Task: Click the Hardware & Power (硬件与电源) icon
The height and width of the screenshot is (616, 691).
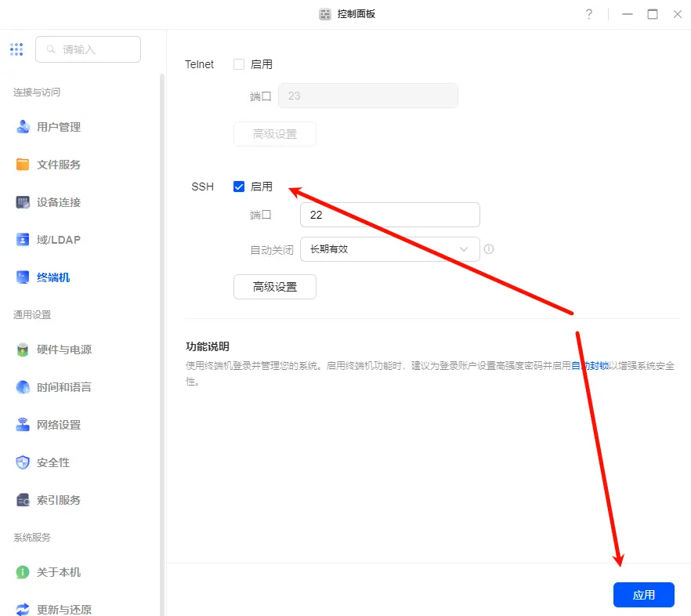Action: [x=23, y=350]
